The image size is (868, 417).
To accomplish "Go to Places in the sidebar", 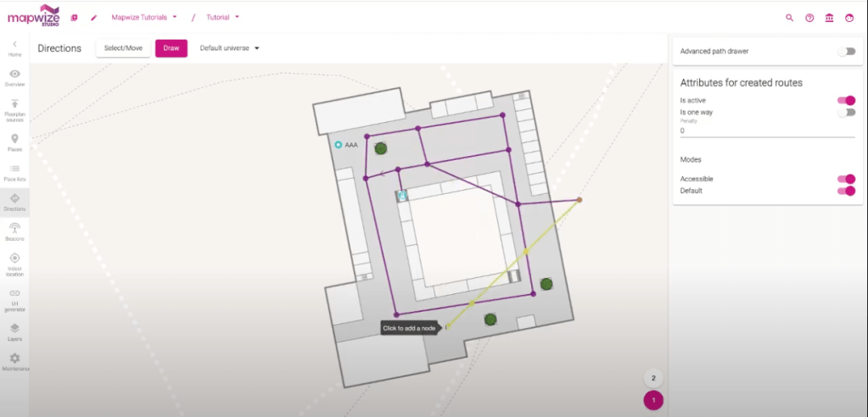I will 14,142.
